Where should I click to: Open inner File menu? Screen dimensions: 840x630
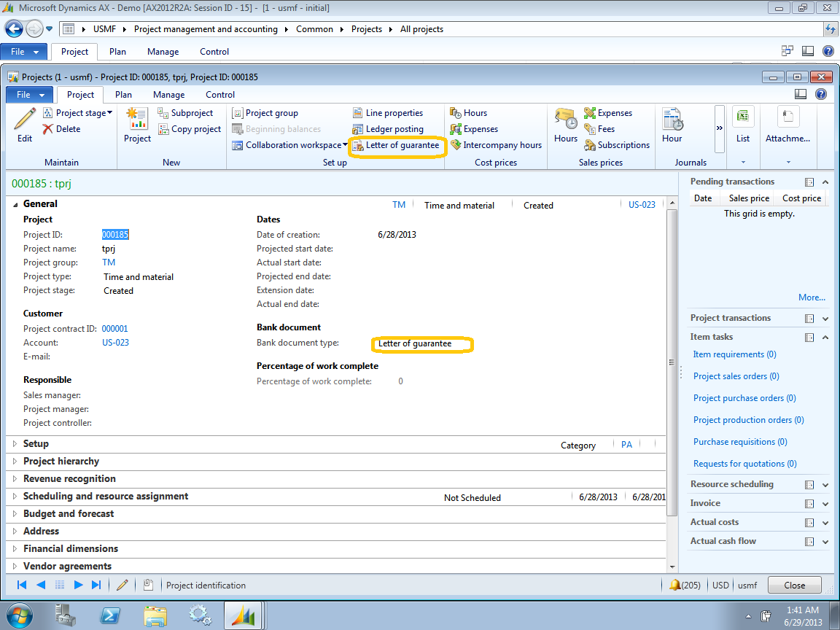click(29, 95)
